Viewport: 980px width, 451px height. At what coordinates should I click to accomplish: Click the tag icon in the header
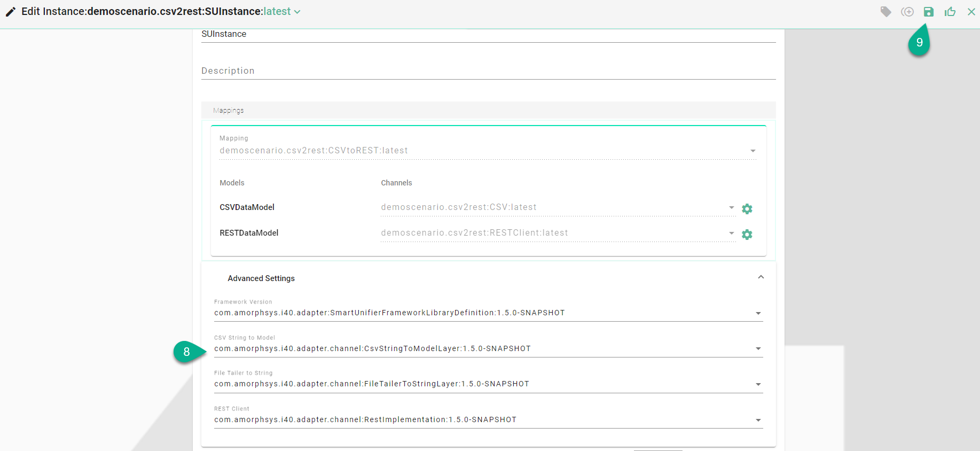pyautogui.click(x=885, y=12)
